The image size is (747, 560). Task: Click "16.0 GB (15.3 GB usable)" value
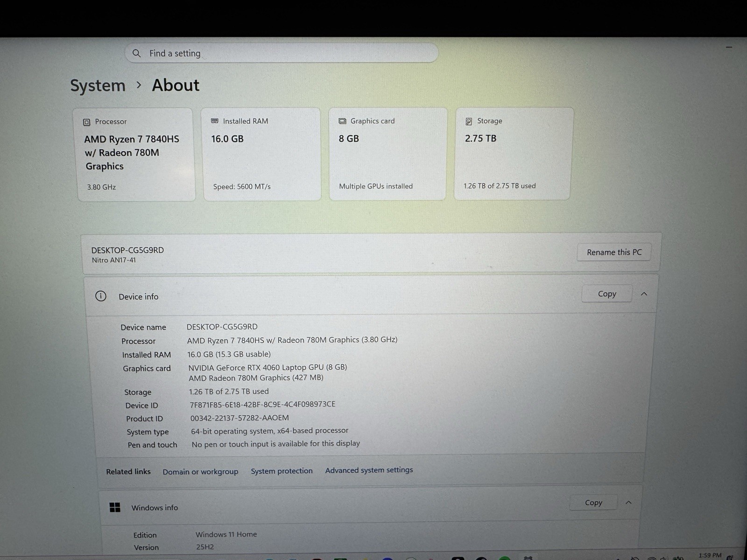tap(229, 354)
